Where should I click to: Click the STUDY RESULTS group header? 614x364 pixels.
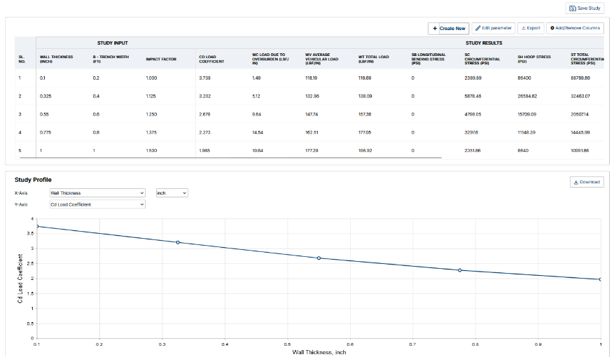point(484,43)
